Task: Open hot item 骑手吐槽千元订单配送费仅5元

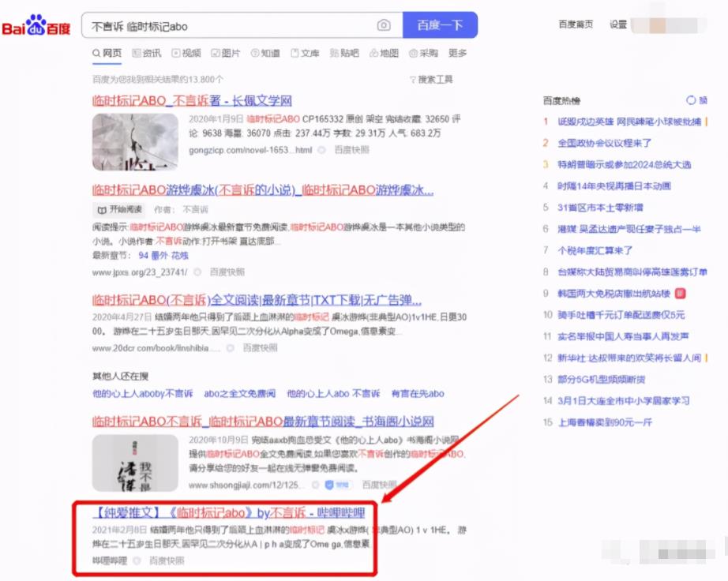Action: (621, 315)
